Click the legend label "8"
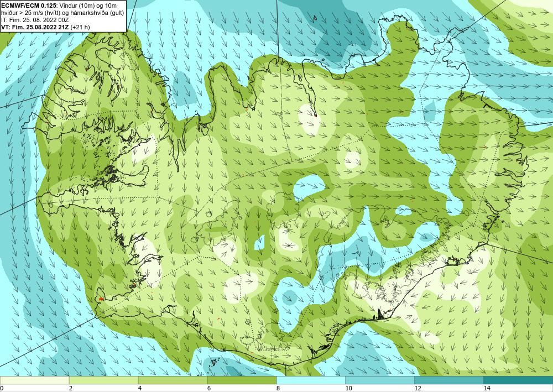The height and width of the screenshot is (392, 553). pos(278,388)
